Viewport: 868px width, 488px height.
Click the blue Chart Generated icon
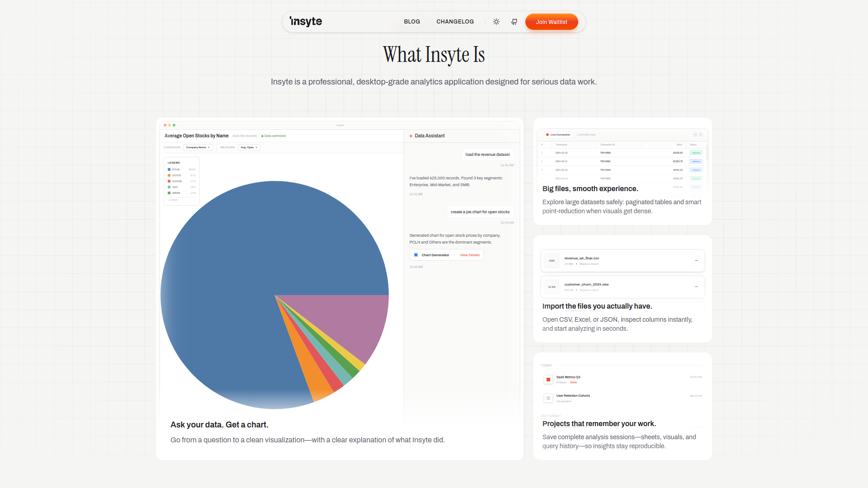pyautogui.click(x=416, y=255)
